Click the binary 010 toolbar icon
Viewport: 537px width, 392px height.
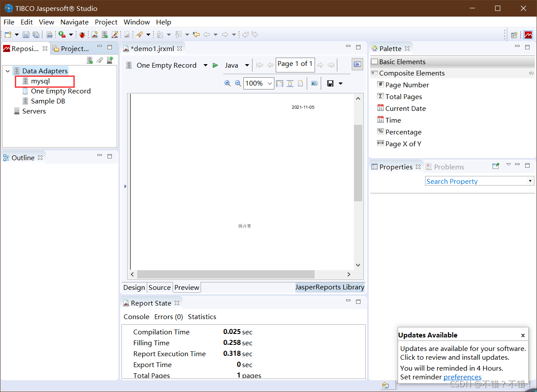(x=49, y=34)
